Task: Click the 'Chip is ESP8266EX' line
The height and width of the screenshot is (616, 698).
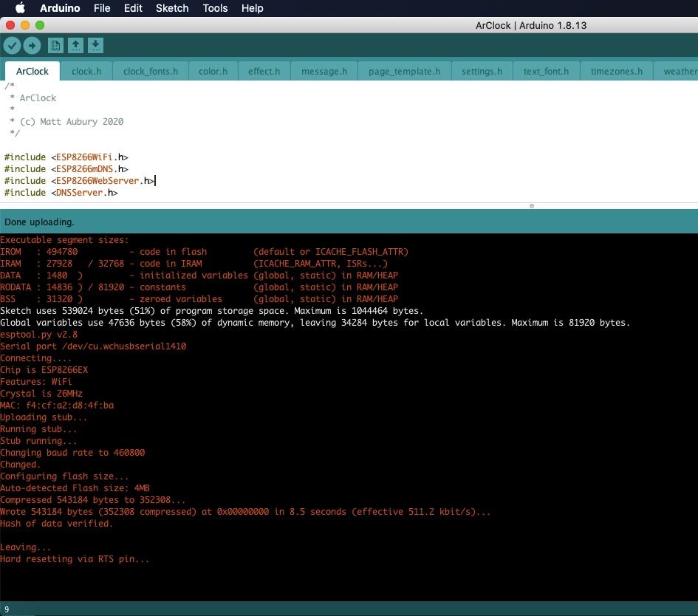Action: click(44, 370)
